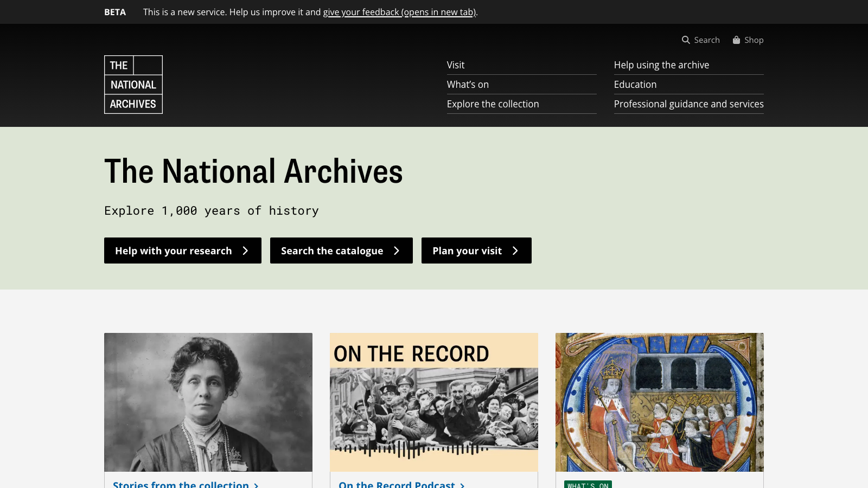868x488 pixels.
Task: Open the On the Record Podcast link
Action: (397, 485)
